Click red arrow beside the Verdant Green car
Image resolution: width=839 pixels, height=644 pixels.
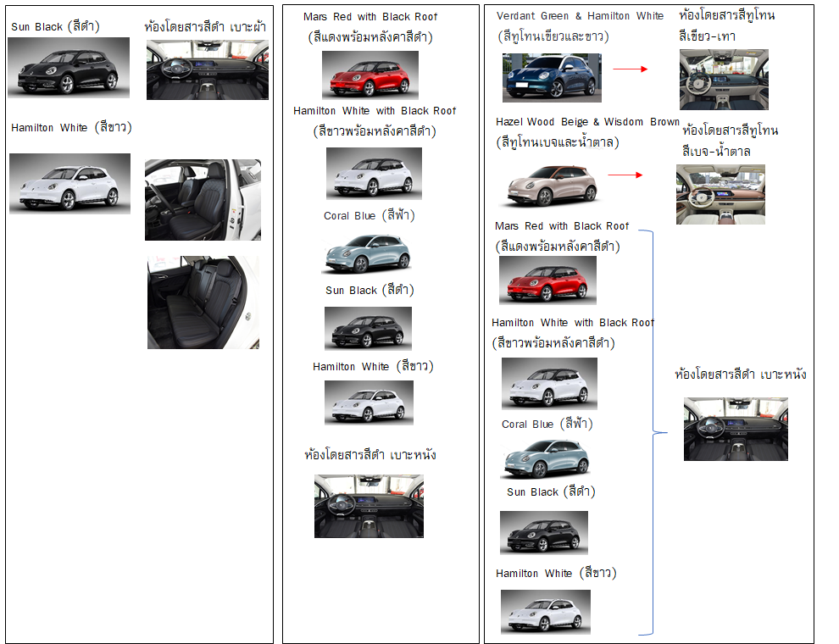click(x=629, y=69)
